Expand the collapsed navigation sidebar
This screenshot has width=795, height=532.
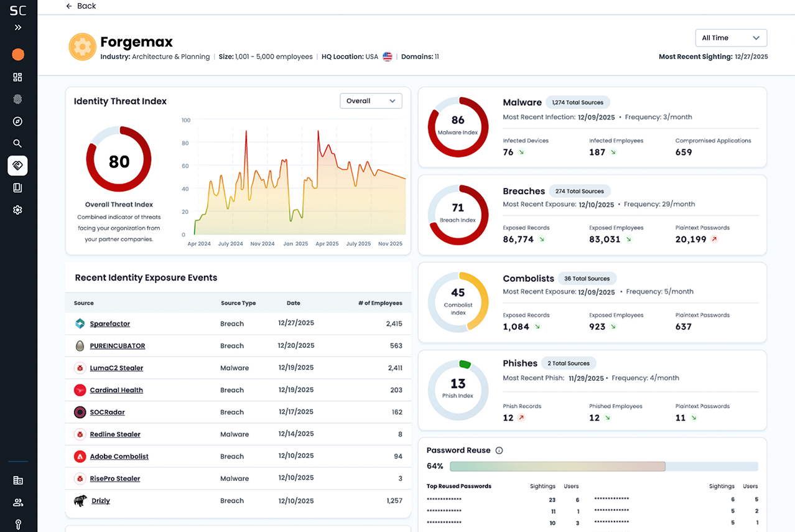(17, 27)
